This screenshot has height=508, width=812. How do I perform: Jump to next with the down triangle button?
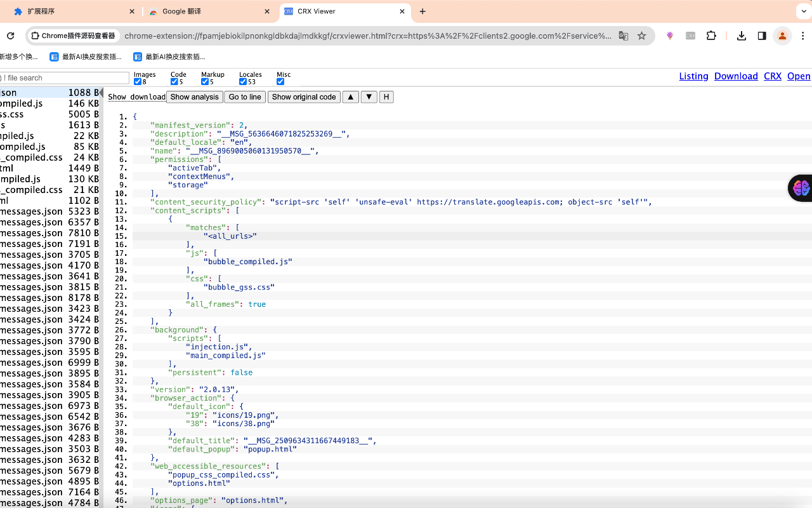(x=369, y=97)
